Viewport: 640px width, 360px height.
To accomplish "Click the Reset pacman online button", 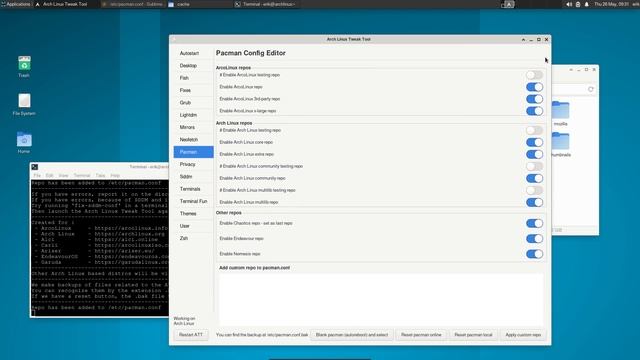I will pyautogui.click(x=421, y=335).
